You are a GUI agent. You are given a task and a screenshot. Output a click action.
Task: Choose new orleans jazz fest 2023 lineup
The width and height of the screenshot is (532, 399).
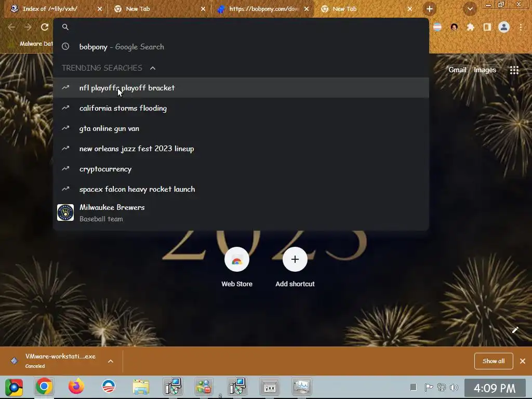241,149
